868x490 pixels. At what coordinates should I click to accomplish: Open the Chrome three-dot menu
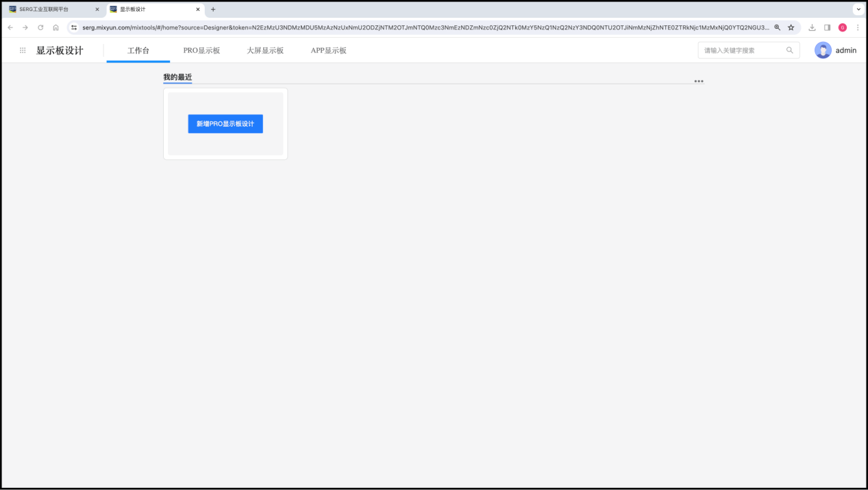click(857, 27)
